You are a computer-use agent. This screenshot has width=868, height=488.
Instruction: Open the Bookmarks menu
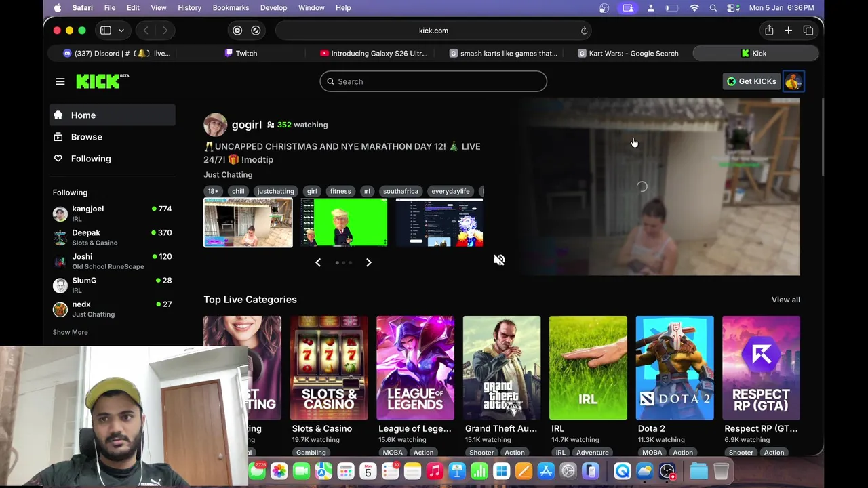[231, 8]
